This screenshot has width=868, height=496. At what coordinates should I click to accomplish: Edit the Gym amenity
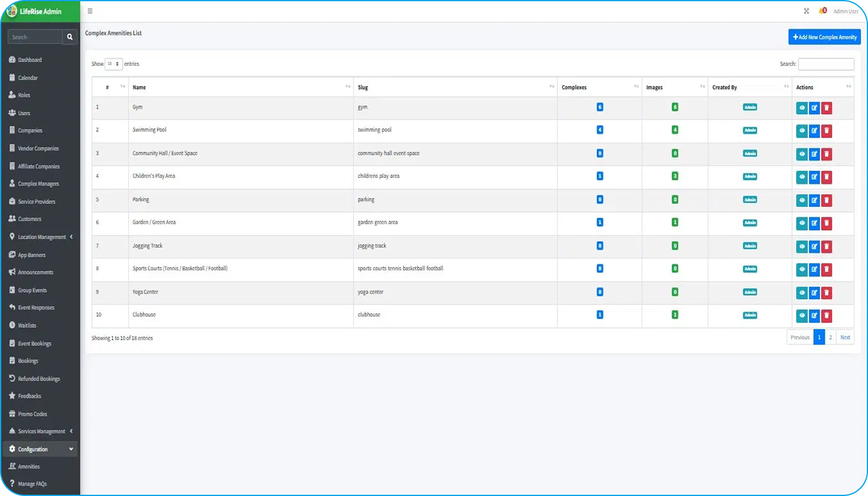pyautogui.click(x=814, y=108)
